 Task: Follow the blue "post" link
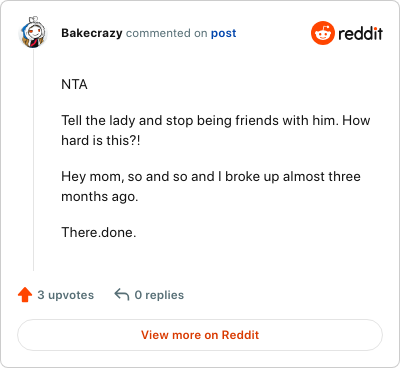click(x=223, y=33)
